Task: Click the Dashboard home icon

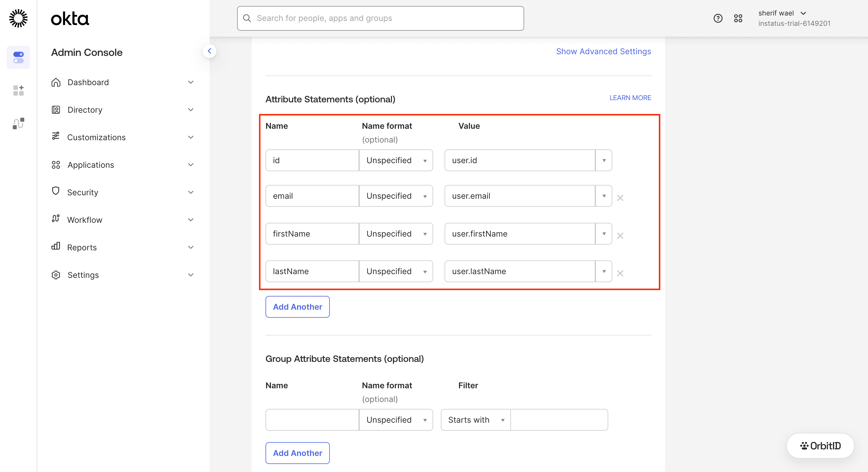Action: [x=56, y=82]
